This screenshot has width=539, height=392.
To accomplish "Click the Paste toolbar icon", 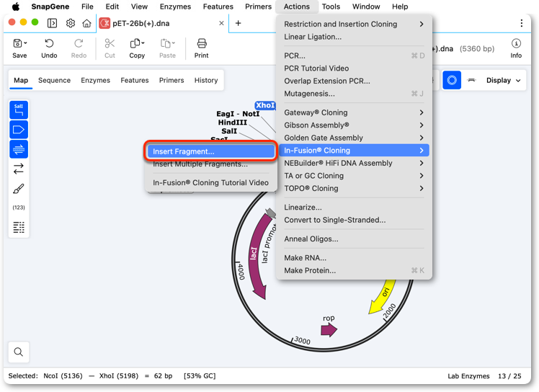I will coord(167,48).
